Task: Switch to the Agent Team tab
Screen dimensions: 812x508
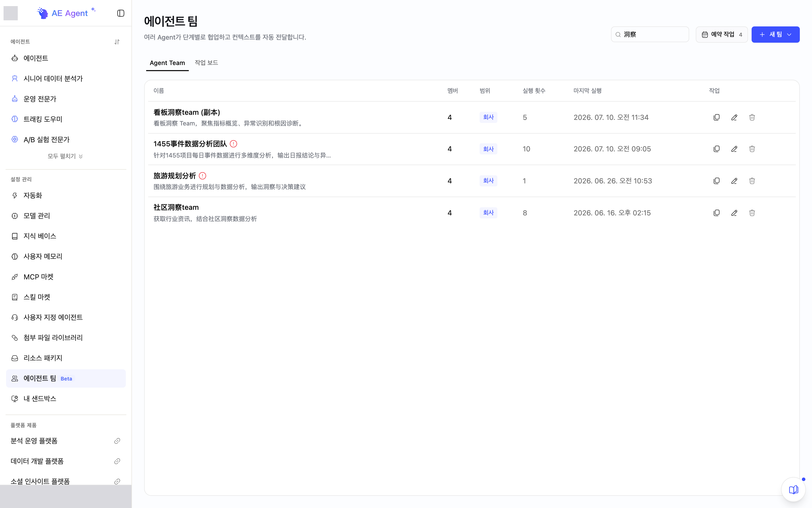Action: 167,63
